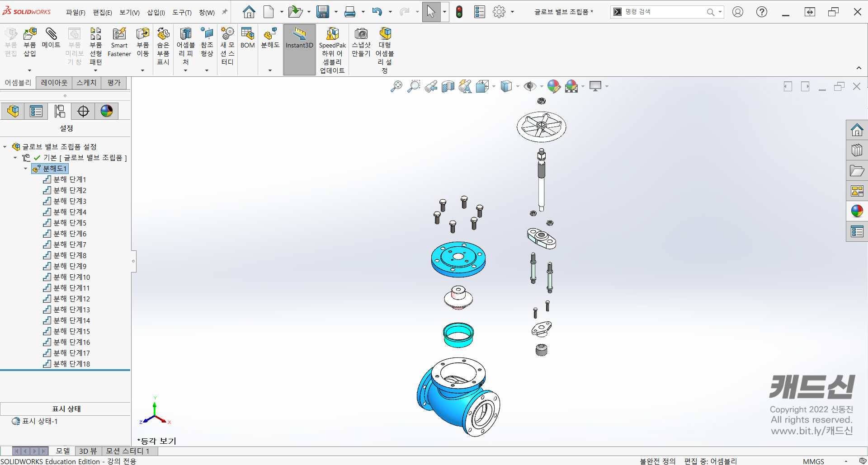Viewport: 868px width, 465px height.
Task: Open the DisplayManager color sphere tab
Action: pos(107,111)
